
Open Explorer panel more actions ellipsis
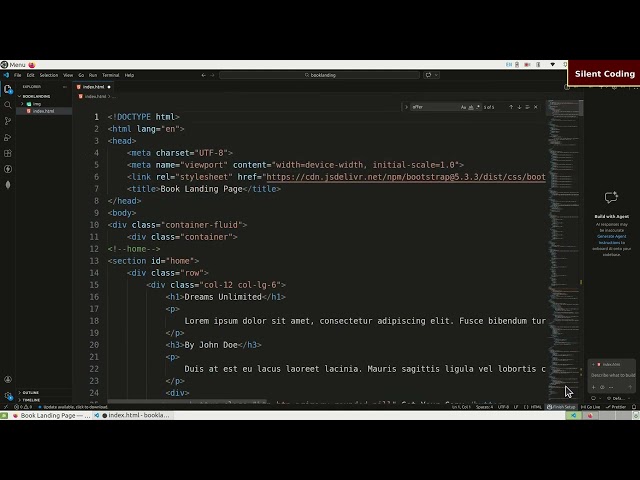click(64, 87)
